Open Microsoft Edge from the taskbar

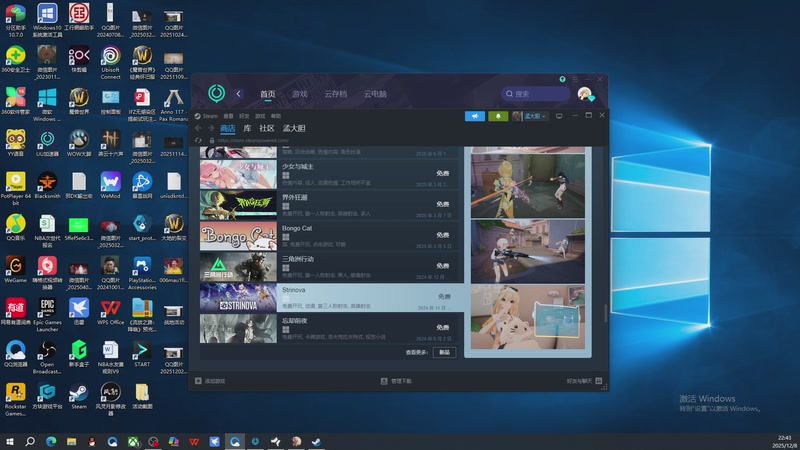[51, 441]
